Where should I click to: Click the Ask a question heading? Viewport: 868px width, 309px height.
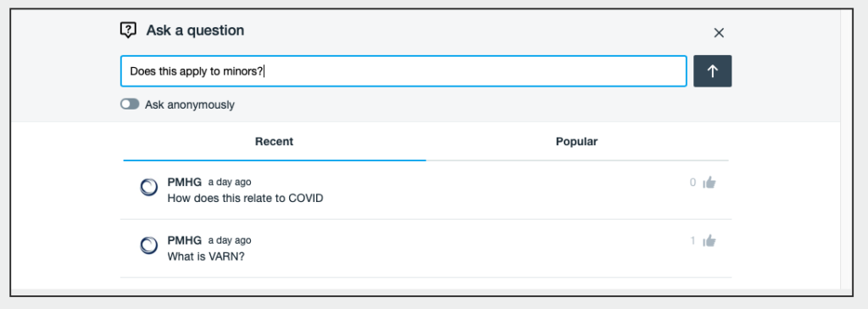195,31
